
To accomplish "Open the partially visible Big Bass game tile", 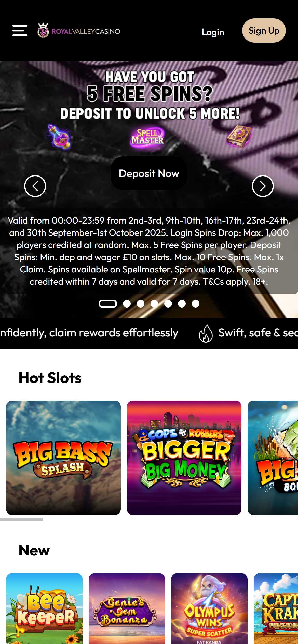I will 273,458.
